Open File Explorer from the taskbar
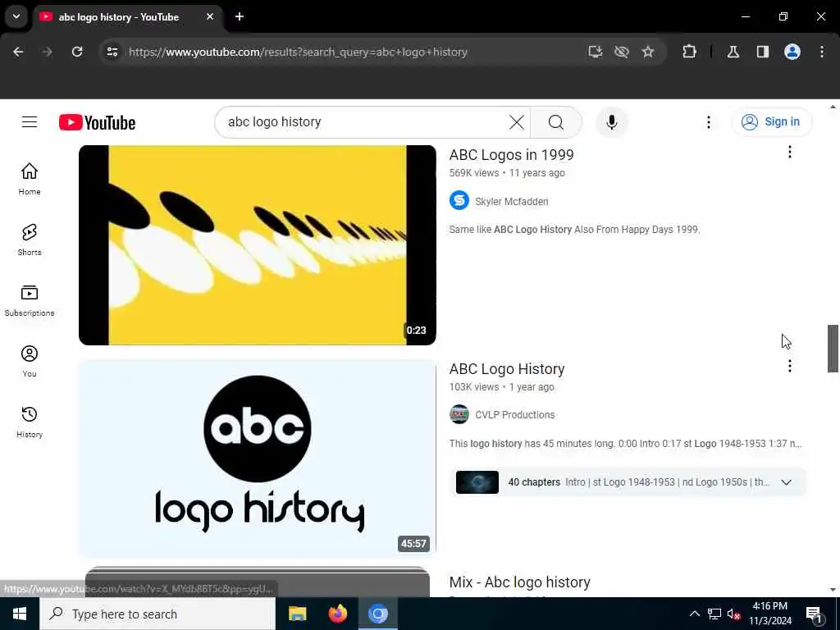 coord(297,614)
